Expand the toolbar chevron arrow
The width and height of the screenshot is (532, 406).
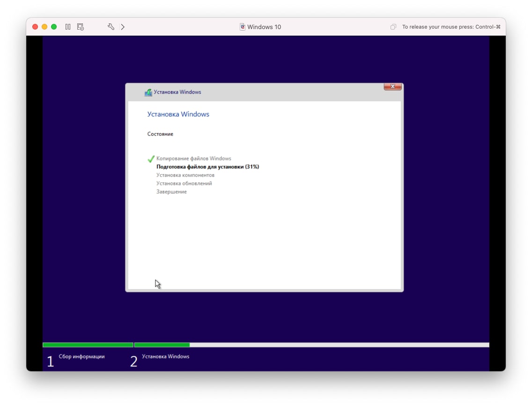click(123, 27)
